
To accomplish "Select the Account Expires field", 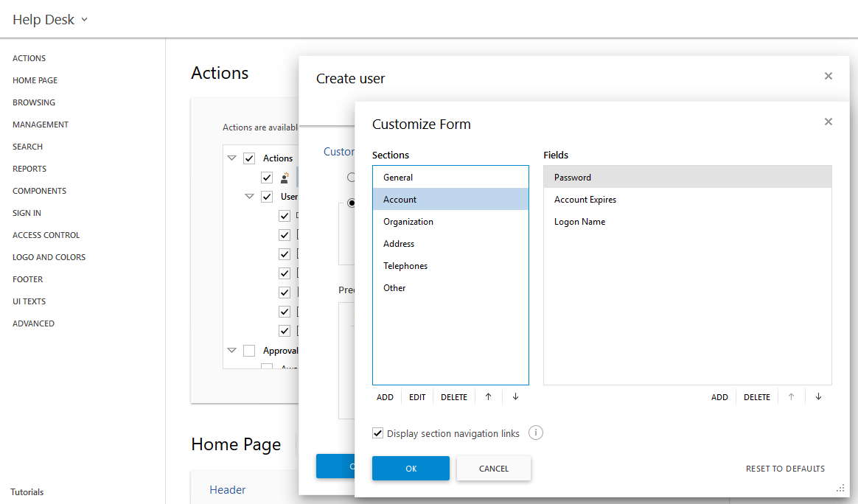I will (585, 200).
